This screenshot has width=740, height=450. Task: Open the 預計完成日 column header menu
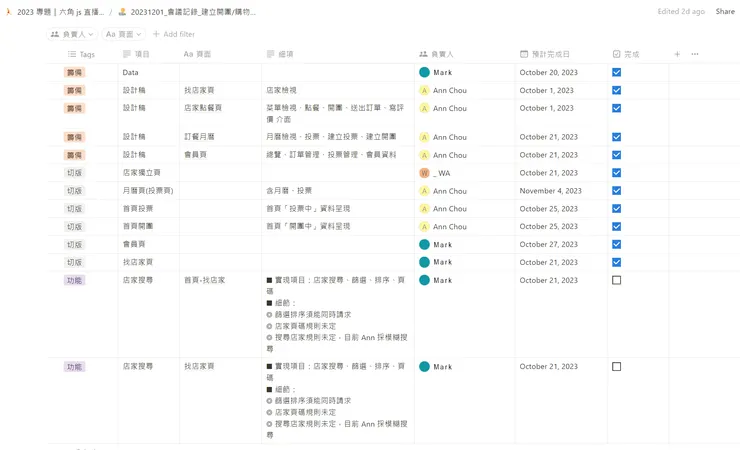click(545, 54)
